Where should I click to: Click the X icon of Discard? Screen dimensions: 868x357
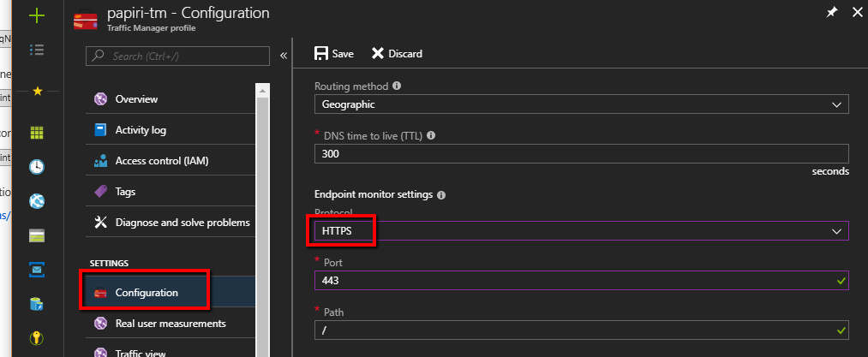378,54
